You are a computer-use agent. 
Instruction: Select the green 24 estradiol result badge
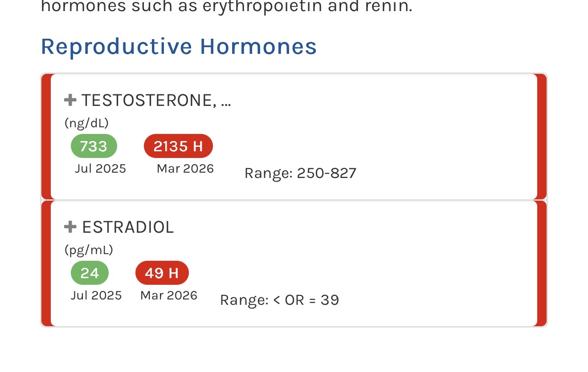(90, 273)
